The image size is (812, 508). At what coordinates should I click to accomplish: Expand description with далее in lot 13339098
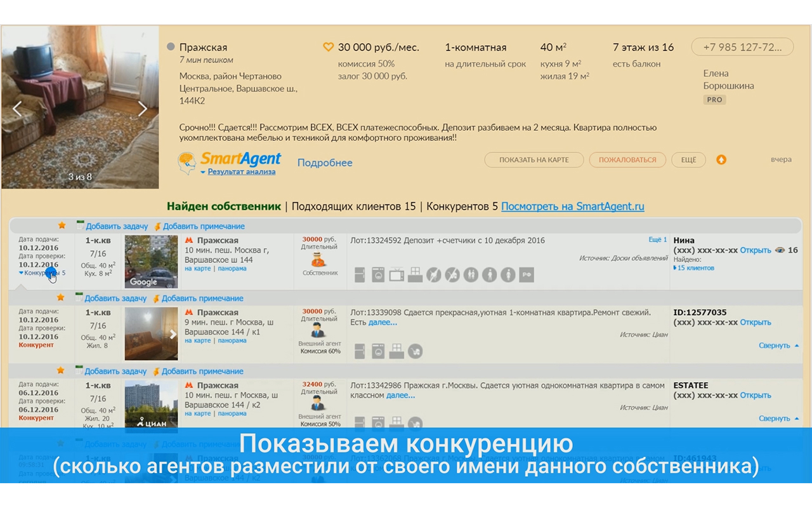pos(383,323)
